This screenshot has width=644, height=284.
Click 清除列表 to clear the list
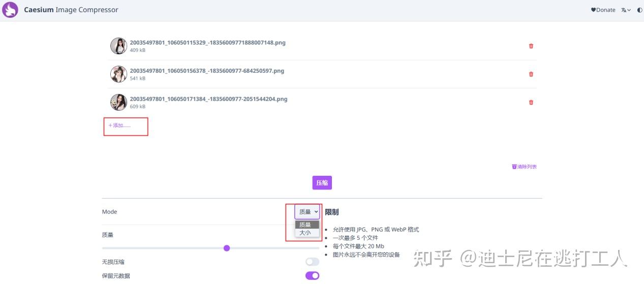click(524, 167)
